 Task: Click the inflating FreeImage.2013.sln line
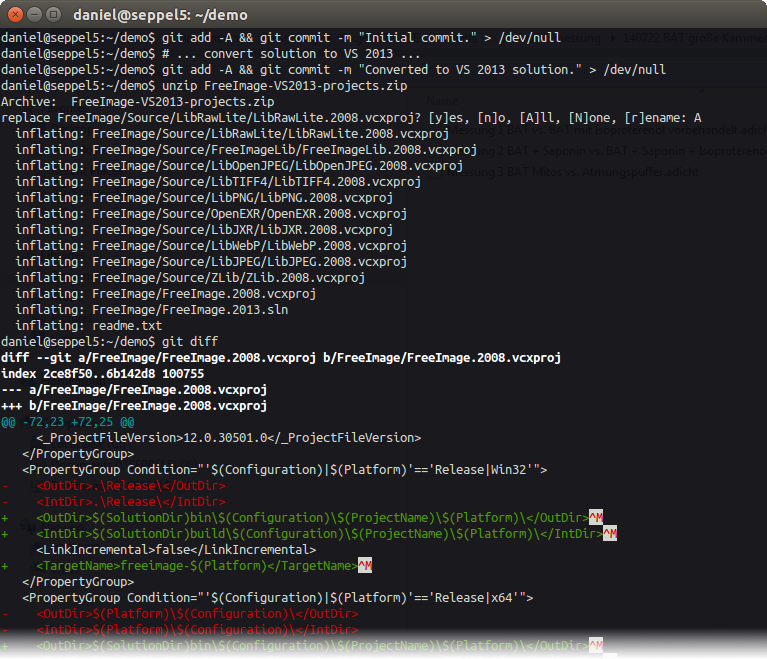tap(152, 310)
